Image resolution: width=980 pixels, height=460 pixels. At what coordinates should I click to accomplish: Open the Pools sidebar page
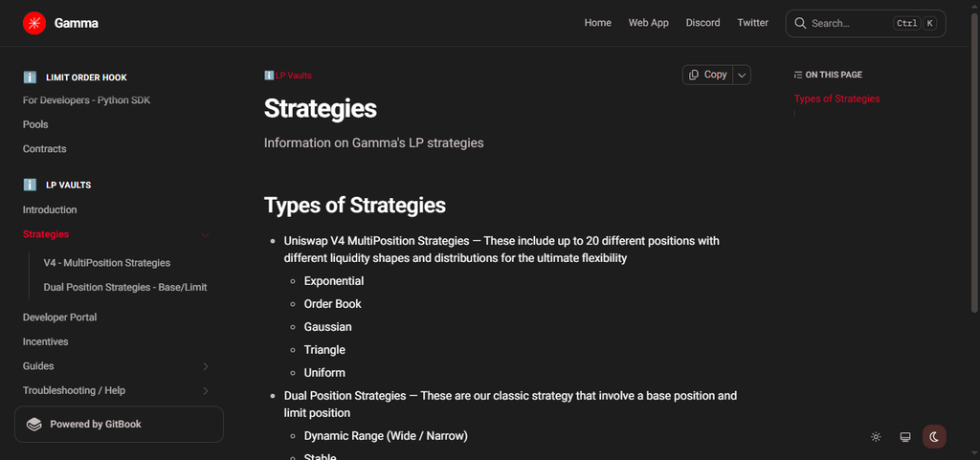pos(35,125)
